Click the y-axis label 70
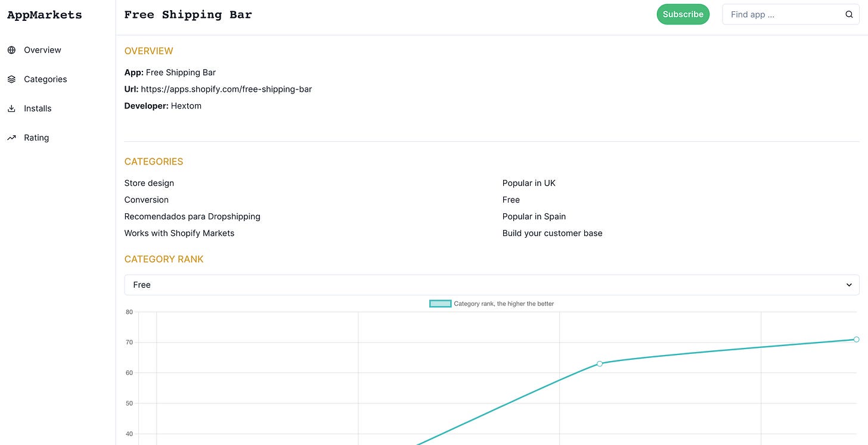 pos(129,343)
